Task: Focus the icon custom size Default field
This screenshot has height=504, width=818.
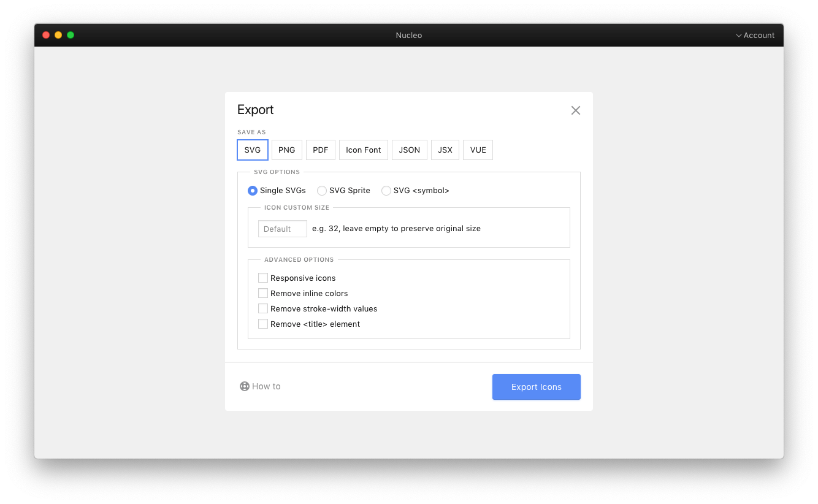Action: coord(283,229)
